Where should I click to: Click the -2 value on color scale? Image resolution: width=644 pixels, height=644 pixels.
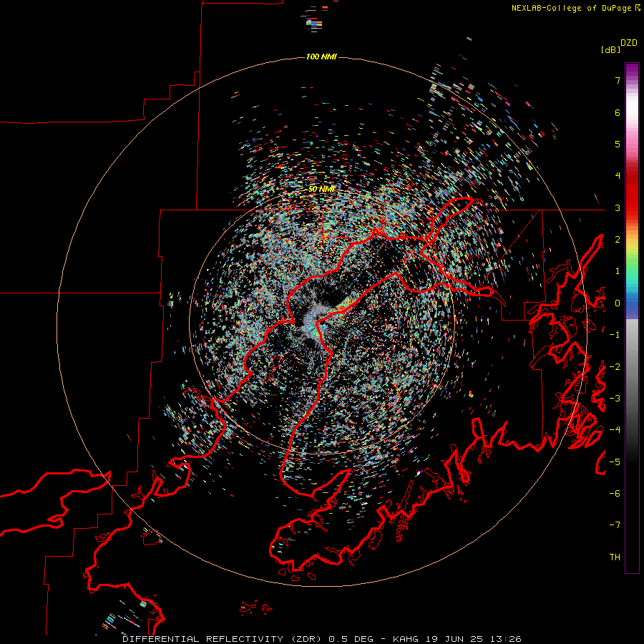pyautogui.click(x=615, y=367)
